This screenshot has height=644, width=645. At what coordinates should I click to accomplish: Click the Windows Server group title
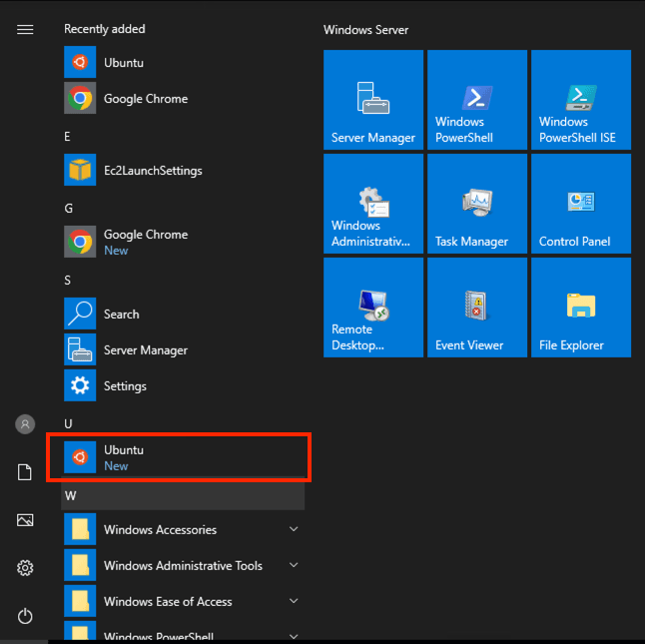click(x=365, y=30)
